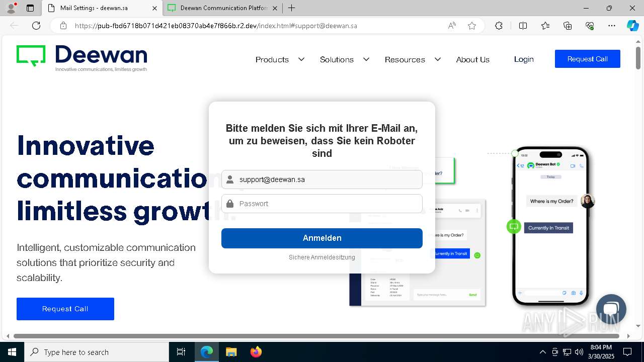Viewport: 644px width, 362px height.
Task: Open browser Extensions puzzle icon
Action: pos(499,26)
